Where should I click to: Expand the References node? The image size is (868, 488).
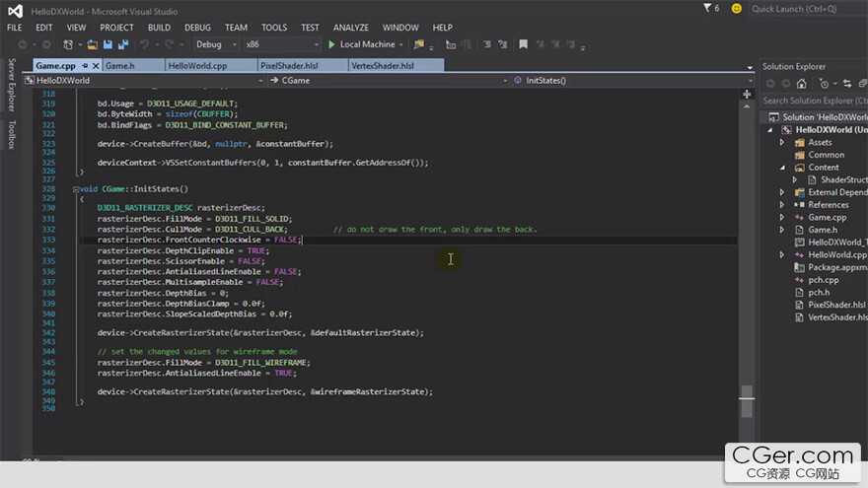coord(782,205)
